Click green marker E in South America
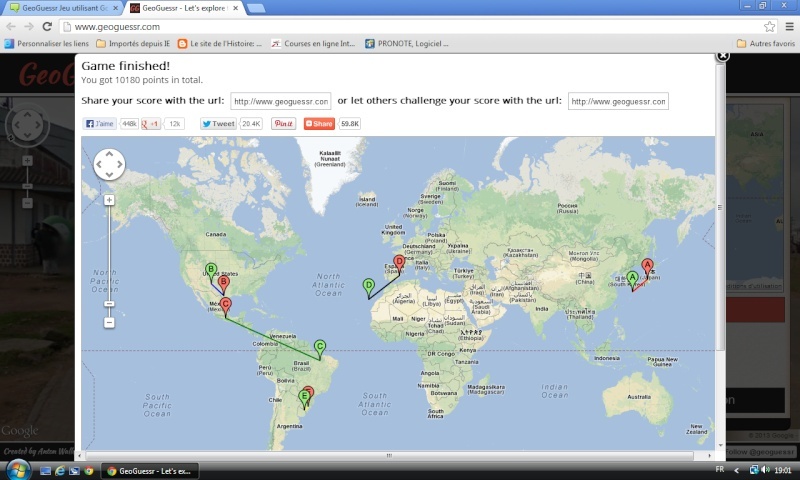 tap(305, 398)
